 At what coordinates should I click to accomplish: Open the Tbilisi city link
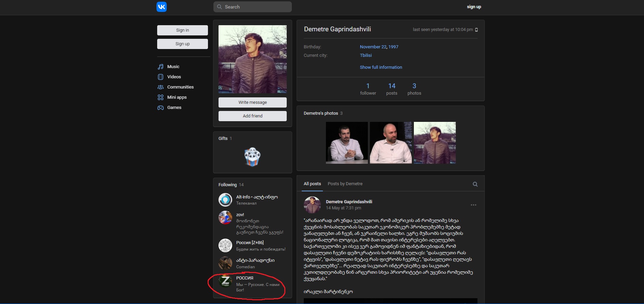tap(366, 55)
